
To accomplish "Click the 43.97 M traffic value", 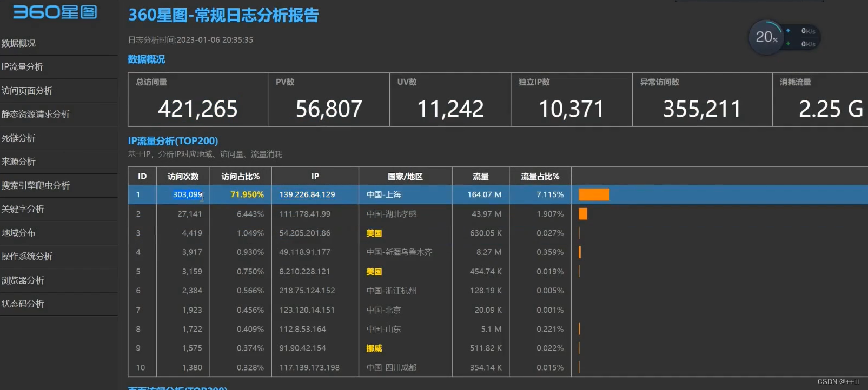I will pos(487,214).
